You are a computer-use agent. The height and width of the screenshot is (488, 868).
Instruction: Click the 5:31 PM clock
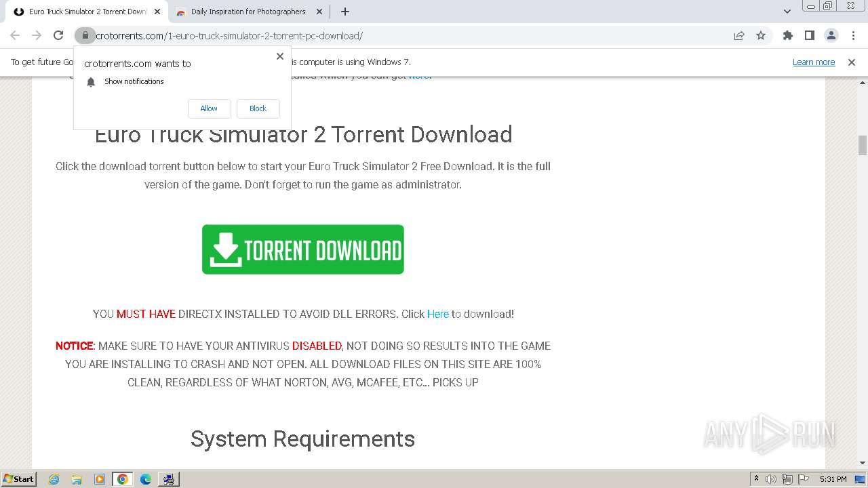pyautogui.click(x=833, y=479)
